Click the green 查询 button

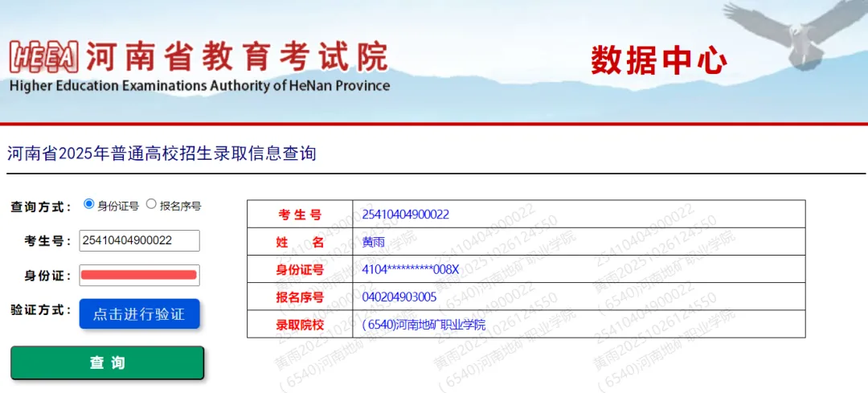click(x=108, y=363)
